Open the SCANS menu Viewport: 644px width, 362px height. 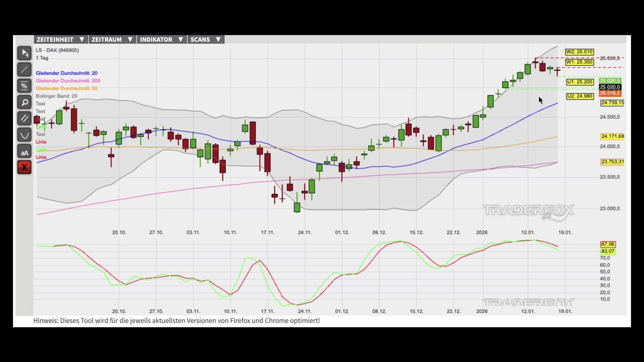[205, 40]
